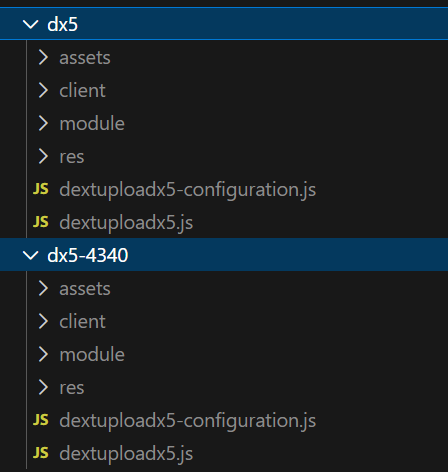
Task: Click JS icon of dextuploadx5-configuration.js in dx5
Action: click(41, 189)
